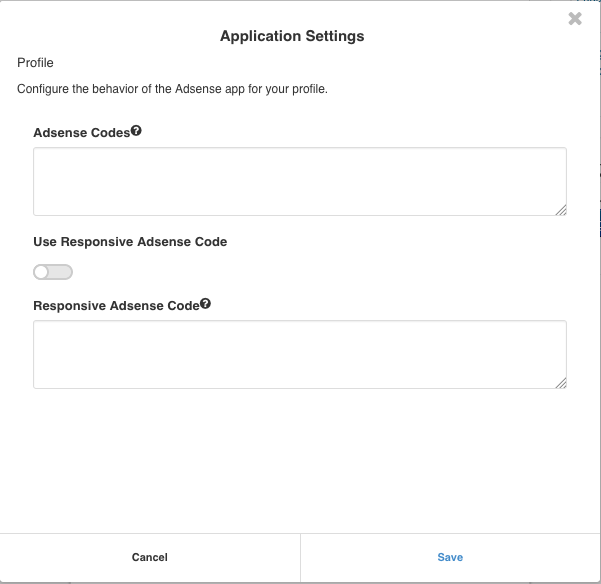Click the Adsense Codes field label
601x584 pixels.
pyautogui.click(x=81, y=133)
